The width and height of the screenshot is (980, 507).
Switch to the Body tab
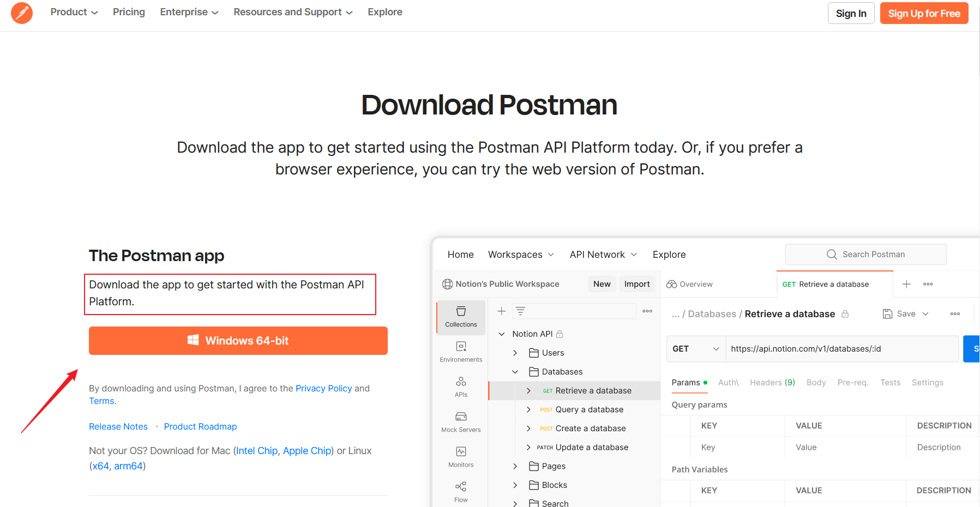816,383
